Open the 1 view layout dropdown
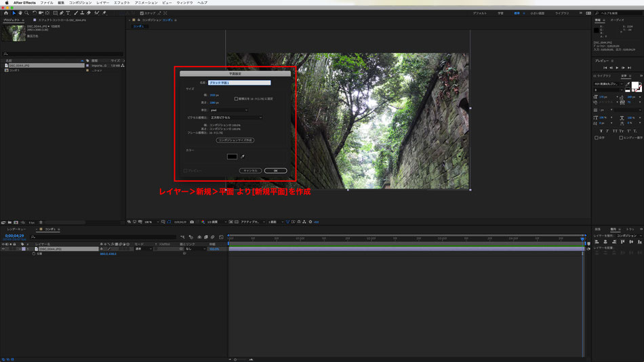644x362 pixels. coord(276,222)
